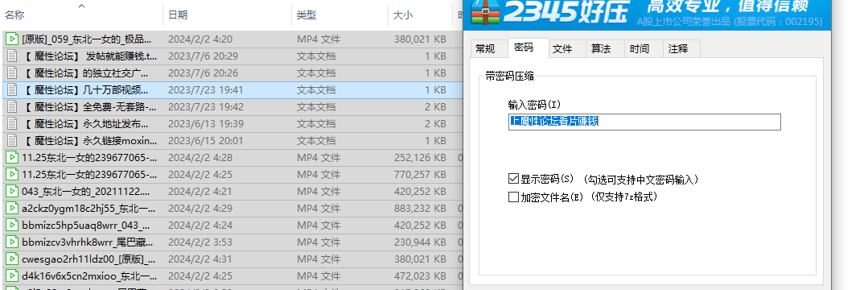Click the size value 472,023 KB
This screenshot has height=290, width=868.
click(x=420, y=275)
